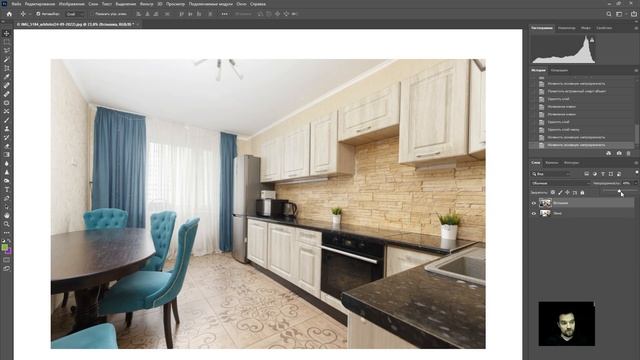Click the Home icon in options bar
The height and width of the screenshot is (360, 640).
click(x=9, y=14)
